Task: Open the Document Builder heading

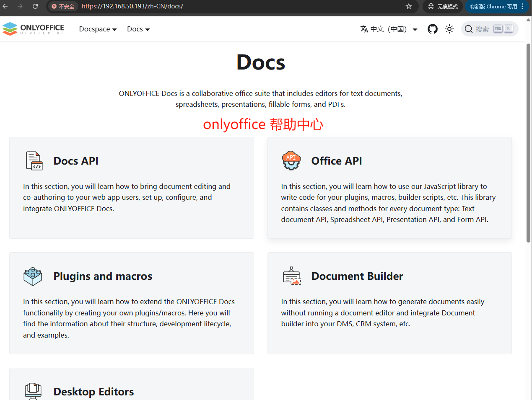Action: tap(357, 276)
